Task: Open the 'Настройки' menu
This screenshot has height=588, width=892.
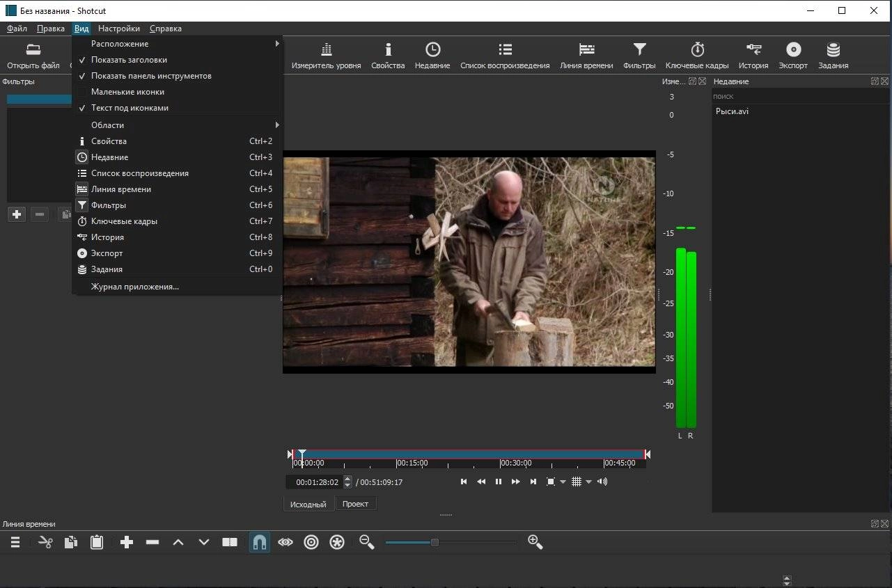Action: [x=119, y=29]
